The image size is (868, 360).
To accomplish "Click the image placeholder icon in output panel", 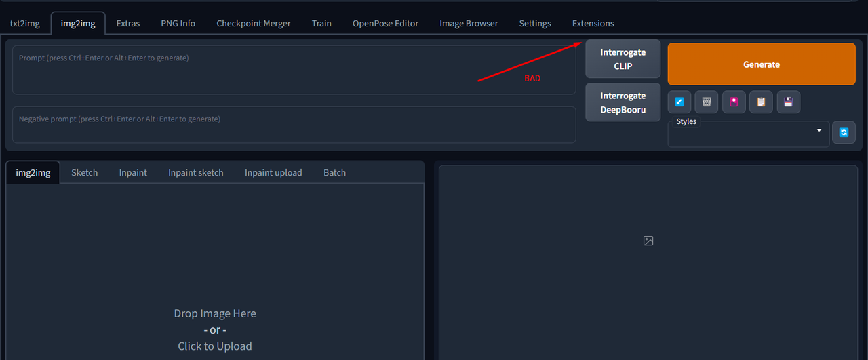I will click(x=648, y=241).
